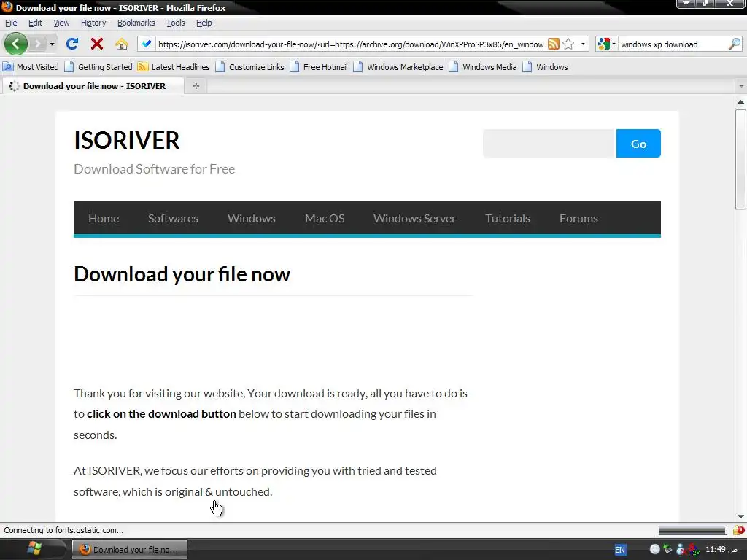Screen dimensions: 747x560
Task: Open the back/forward history dropdown arrow
Action: tap(52, 44)
